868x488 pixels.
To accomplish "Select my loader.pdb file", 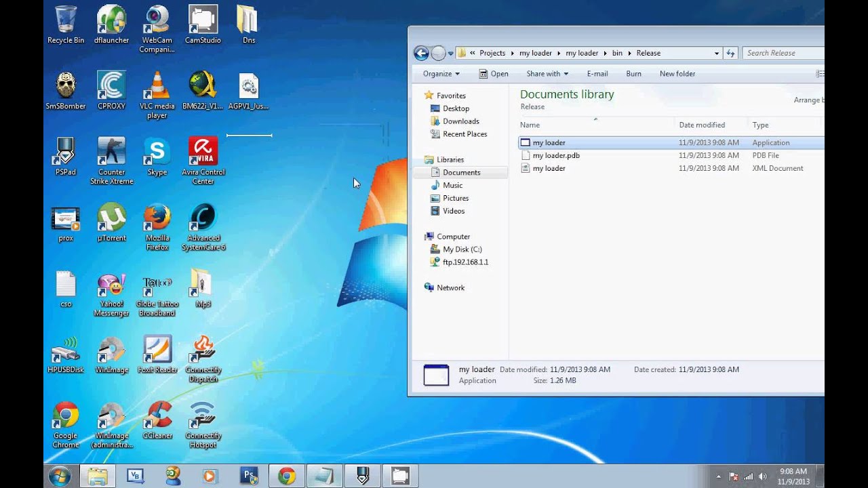I will point(556,155).
